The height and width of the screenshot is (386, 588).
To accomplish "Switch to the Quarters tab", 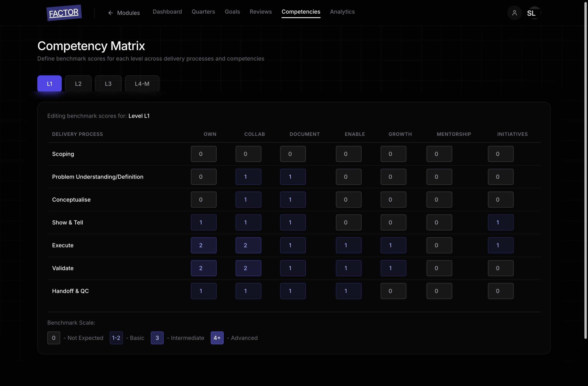I will [203, 12].
